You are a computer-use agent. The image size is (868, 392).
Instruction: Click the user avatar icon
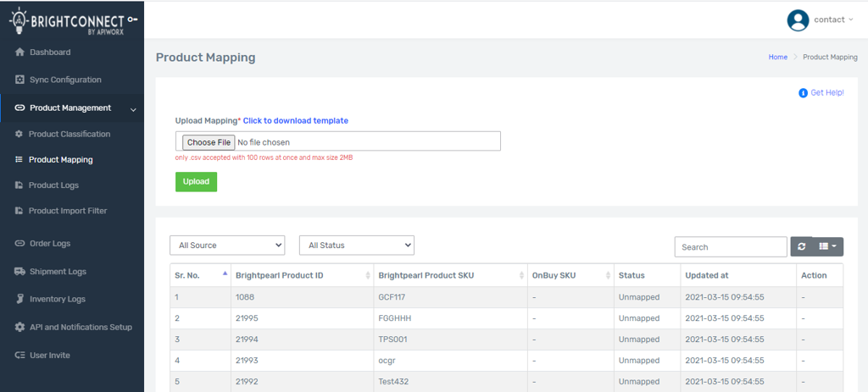(x=798, y=20)
